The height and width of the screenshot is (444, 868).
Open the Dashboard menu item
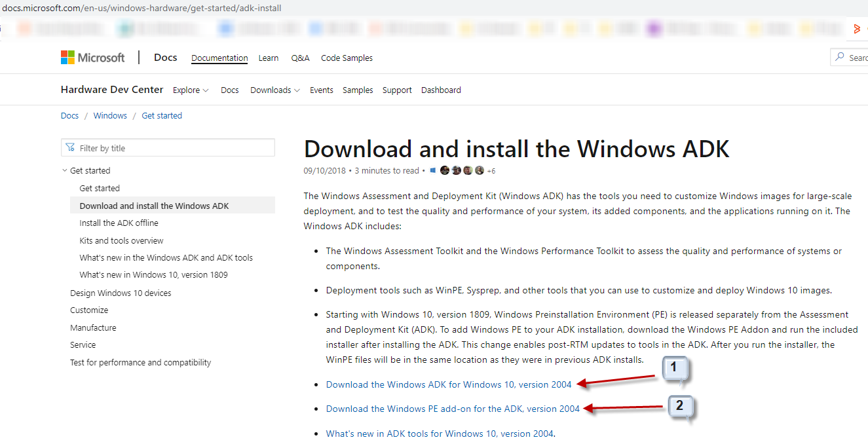[x=441, y=90]
